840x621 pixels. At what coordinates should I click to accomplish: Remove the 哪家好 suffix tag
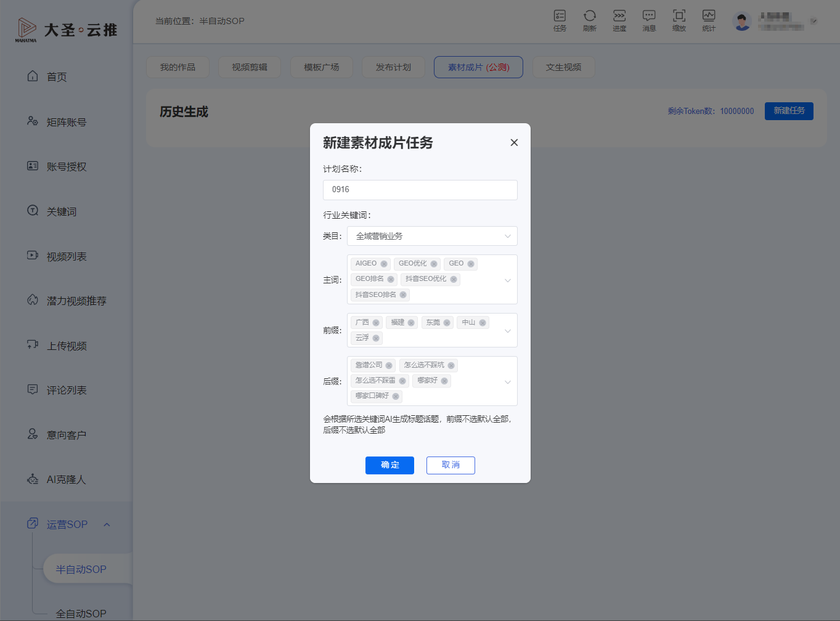(444, 381)
